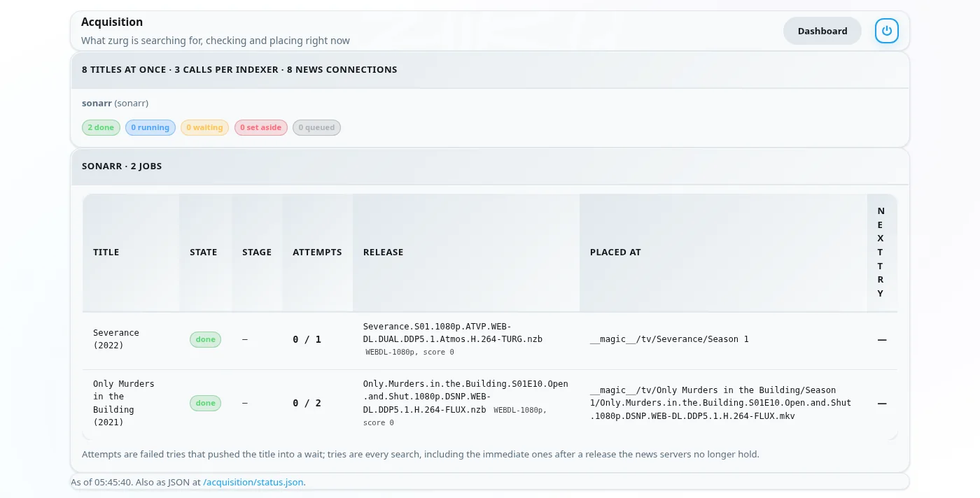This screenshot has height=498, width=980.
Task: Click the '0 queued' status badge
Action: coord(317,127)
